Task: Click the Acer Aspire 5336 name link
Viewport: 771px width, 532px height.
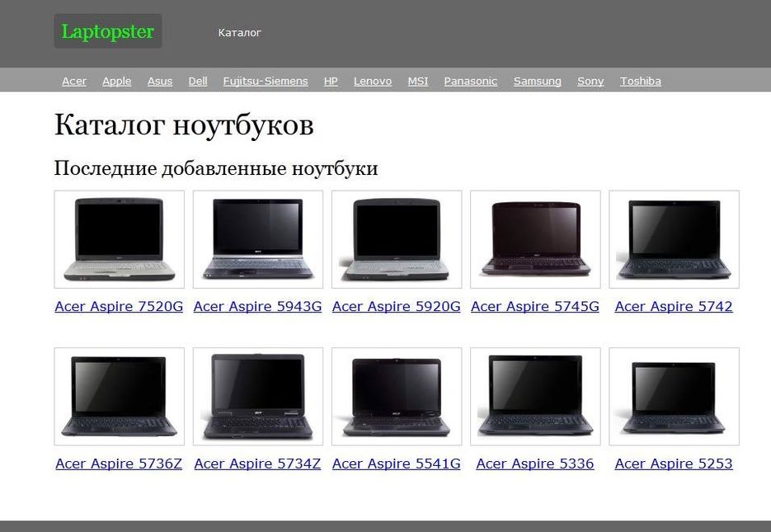Action: tap(534, 464)
